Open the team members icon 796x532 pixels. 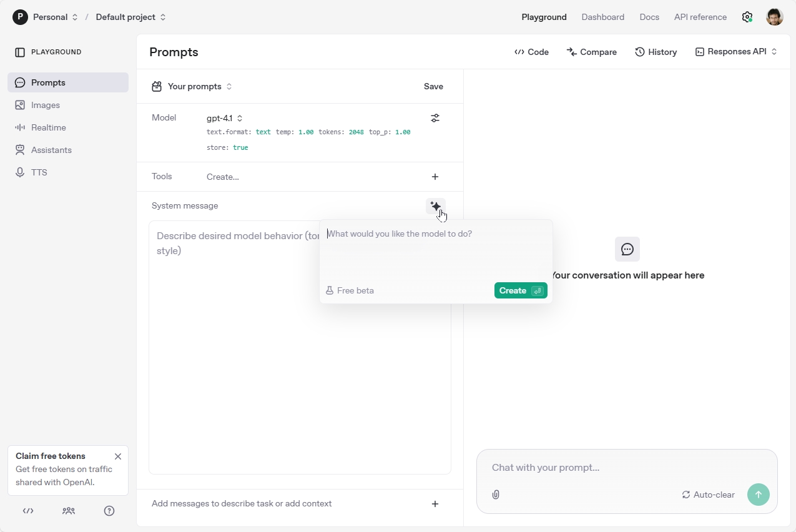click(69, 511)
